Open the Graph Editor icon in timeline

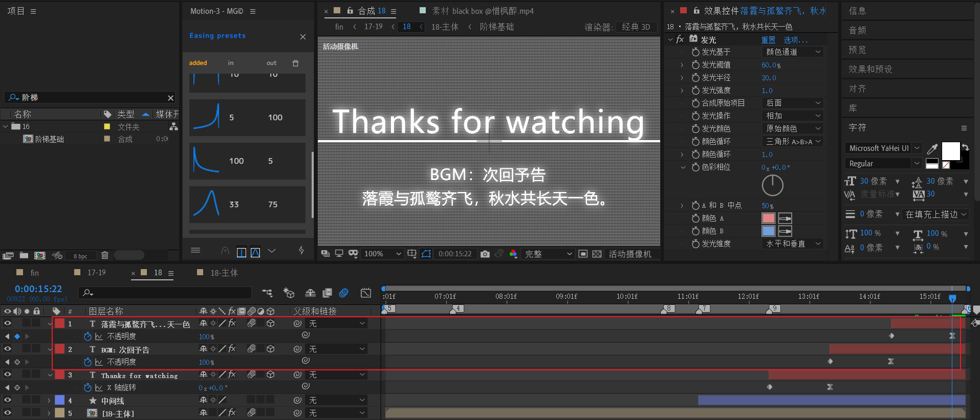point(366,293)
